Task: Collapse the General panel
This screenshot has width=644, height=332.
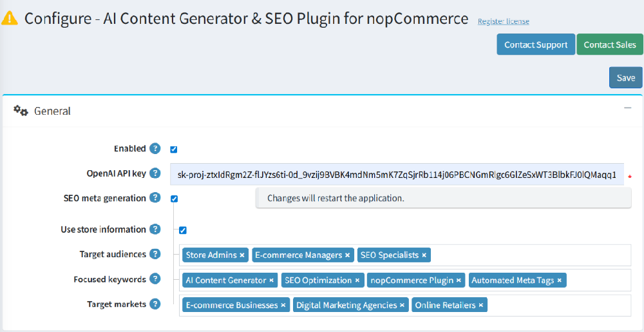Action: (x=627, y=108)
